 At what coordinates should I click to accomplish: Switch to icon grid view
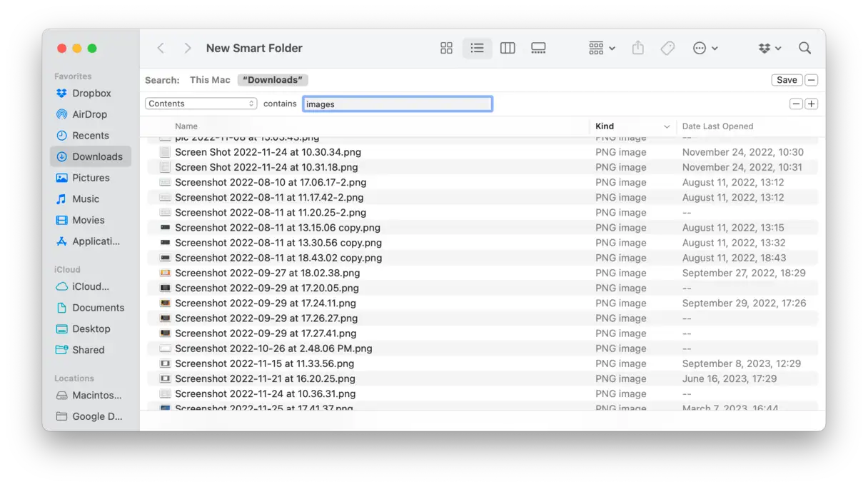click(x=446, y=48)
